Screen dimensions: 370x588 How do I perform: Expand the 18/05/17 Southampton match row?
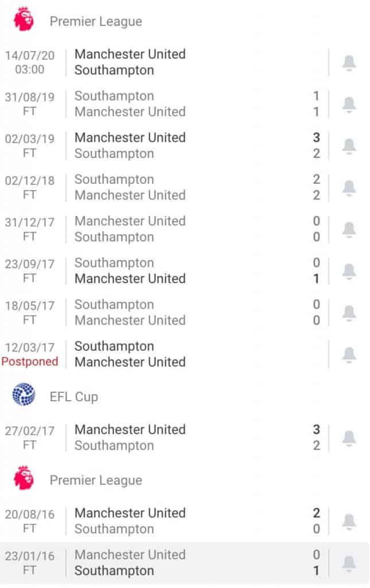(x=172, y=312)
